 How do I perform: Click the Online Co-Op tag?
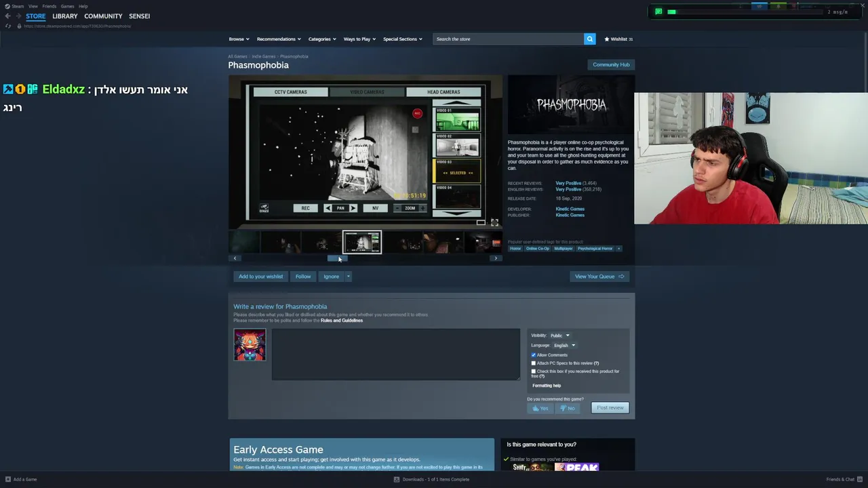click(538, 249)
